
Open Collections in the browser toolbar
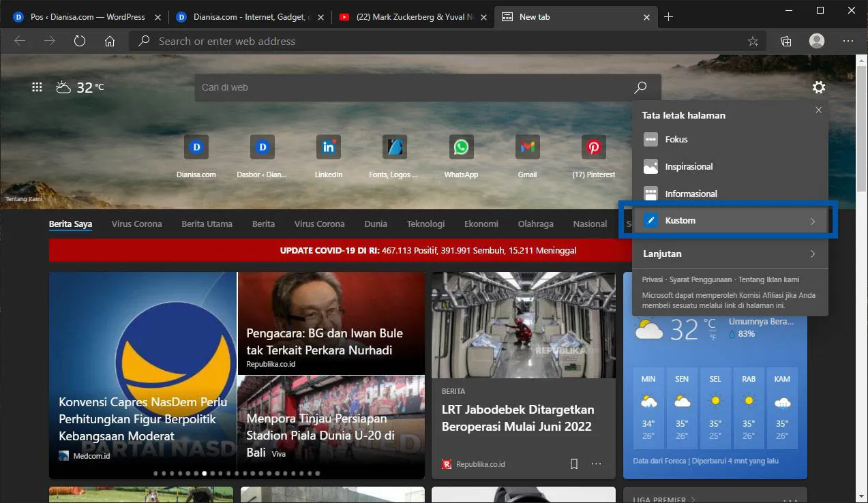(785, 41)
